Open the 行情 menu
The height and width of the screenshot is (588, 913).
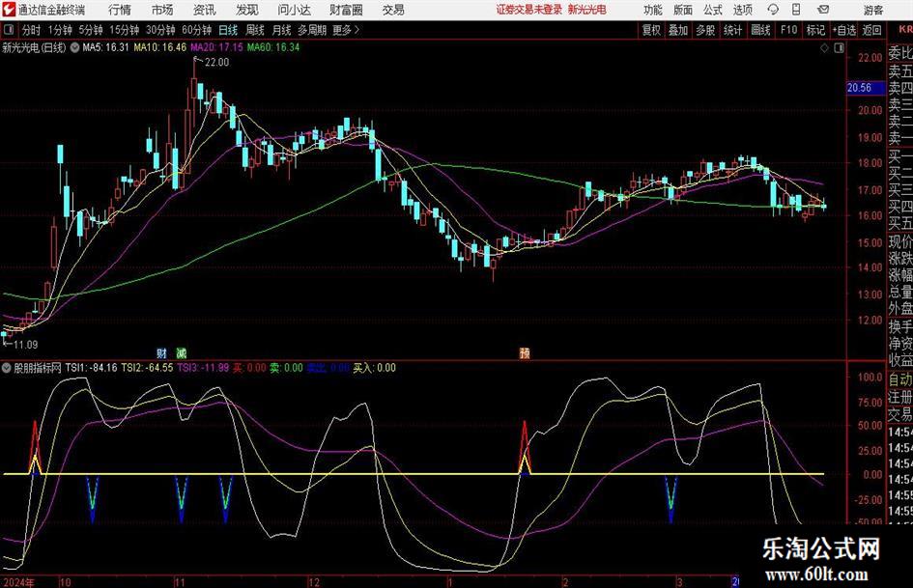[120, 10]
